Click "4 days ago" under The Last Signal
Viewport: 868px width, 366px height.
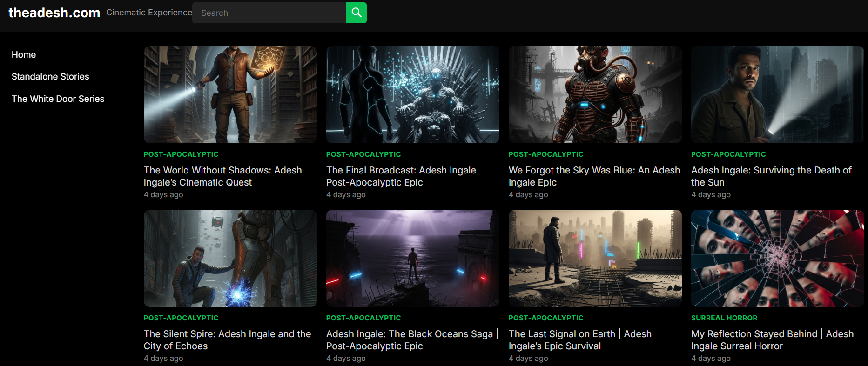pyautogui.click(x=528, y=358)
